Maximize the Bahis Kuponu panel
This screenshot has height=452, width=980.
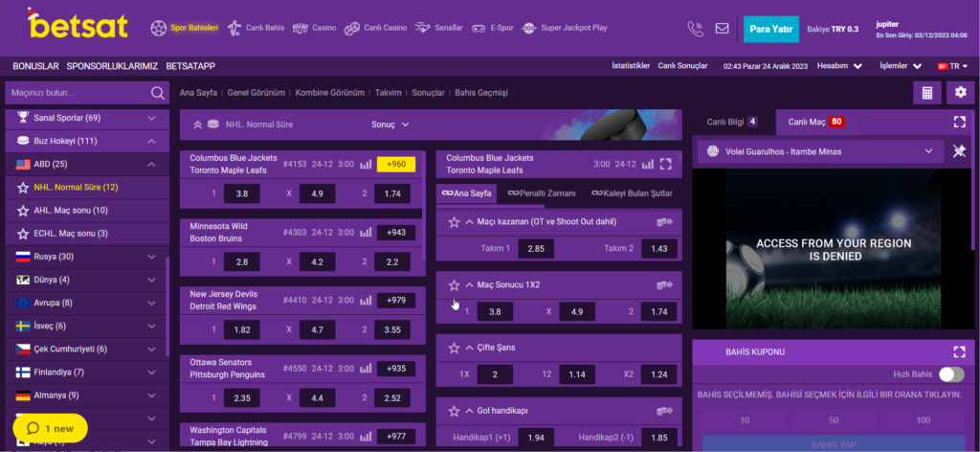pyautogui.click(x=959, y=352)
